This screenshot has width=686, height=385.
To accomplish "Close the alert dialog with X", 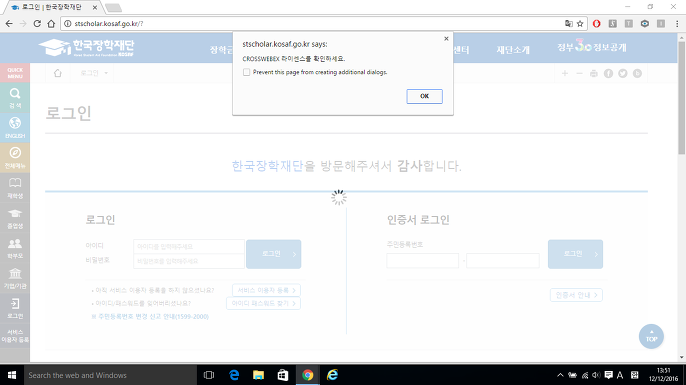I will [x=446, y=38].
